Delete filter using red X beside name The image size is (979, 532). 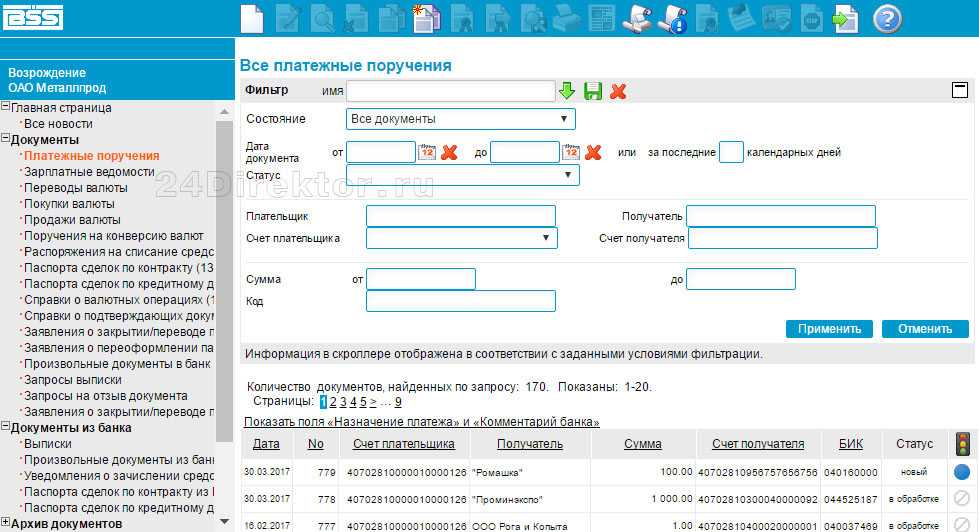618,92
